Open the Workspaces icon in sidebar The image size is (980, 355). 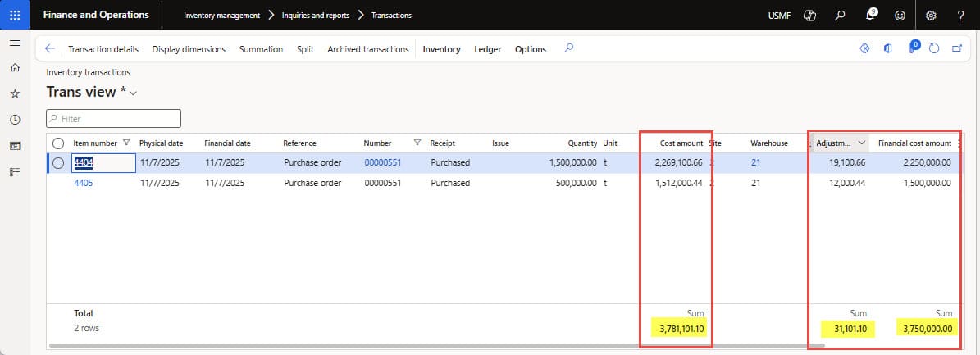(15, 145)
